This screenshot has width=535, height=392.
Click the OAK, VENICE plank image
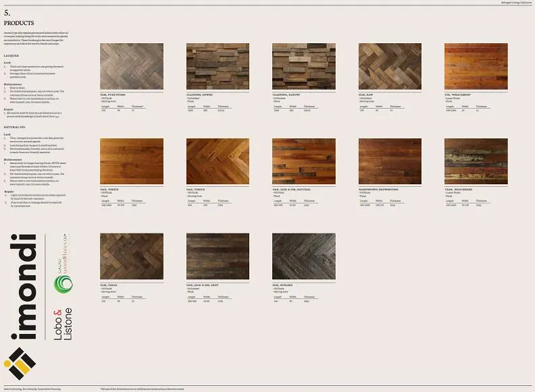pyautogui.click(x=132, y=161)
